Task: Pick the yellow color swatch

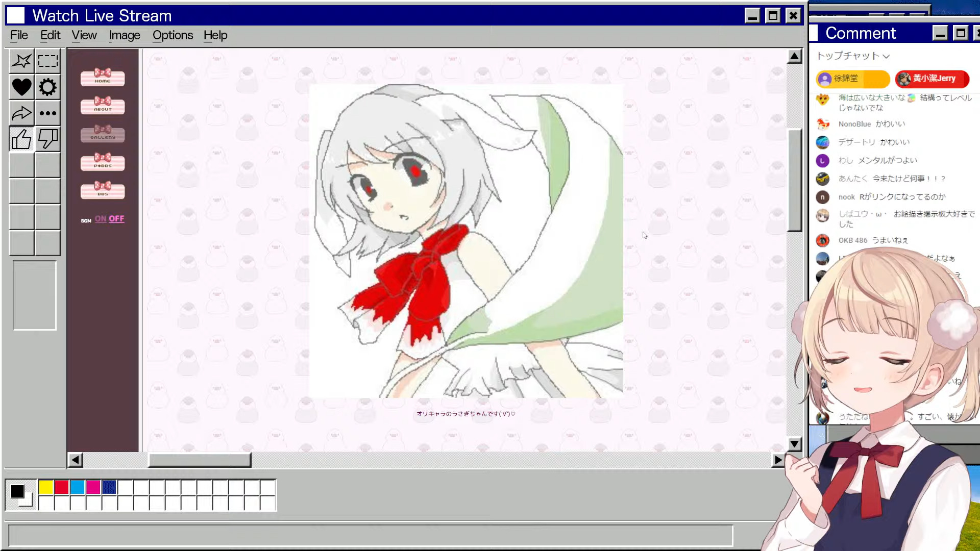Action: point(46,488)
